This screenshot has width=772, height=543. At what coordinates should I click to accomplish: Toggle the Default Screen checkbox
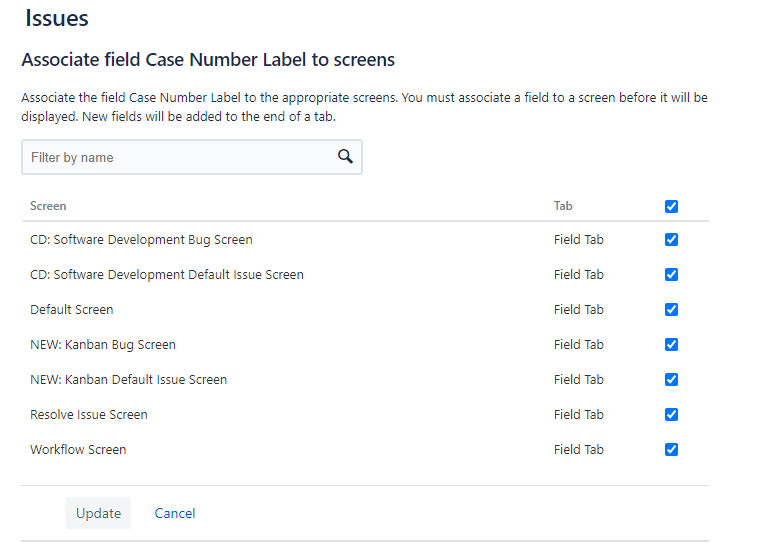point(671,310)
